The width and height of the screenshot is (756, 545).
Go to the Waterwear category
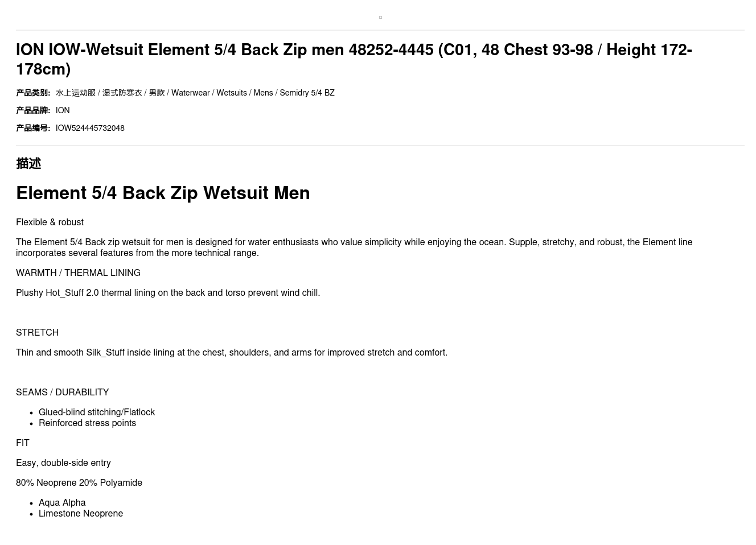pyautogui.click(x=190, y=93)
